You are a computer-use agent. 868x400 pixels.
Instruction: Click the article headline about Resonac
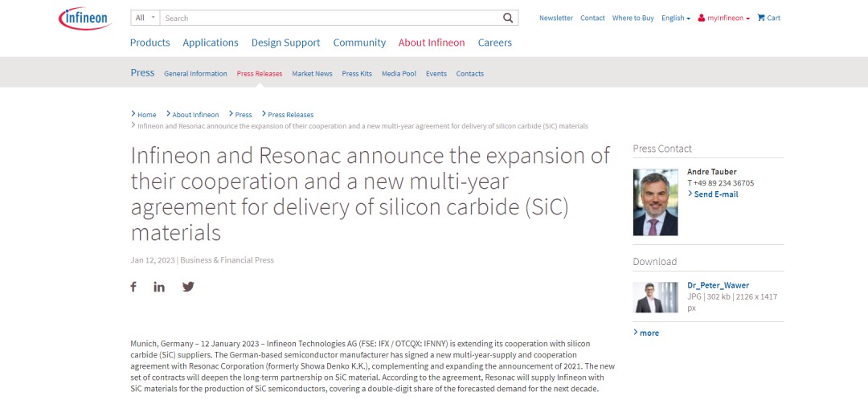click(371, 194)
